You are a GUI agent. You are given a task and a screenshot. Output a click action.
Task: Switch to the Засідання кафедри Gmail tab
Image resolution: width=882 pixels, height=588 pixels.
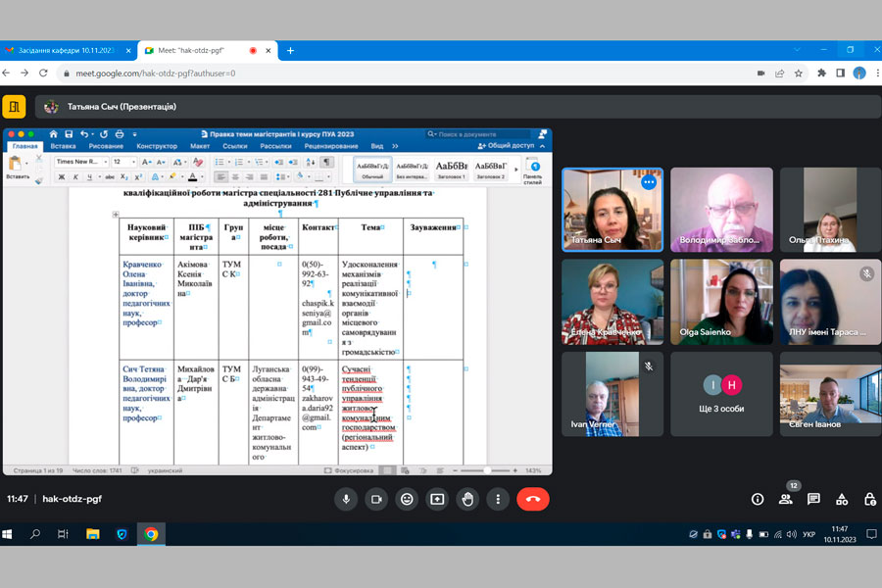coord(68,51)
